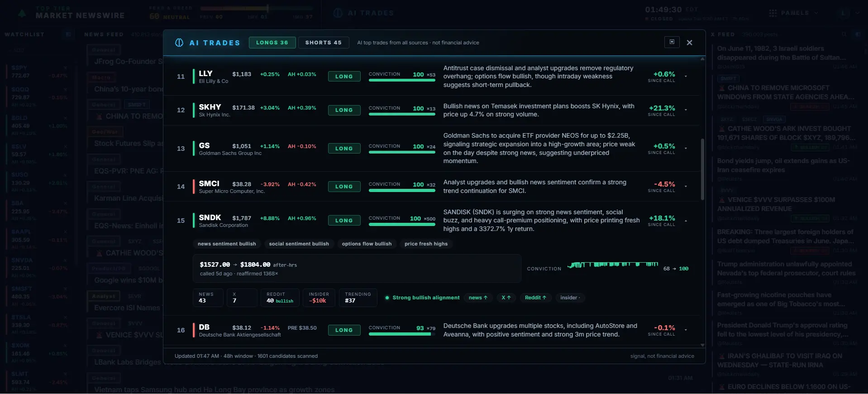Screen dimensions: 868x394
Task: Click the scroll-up arrow in trades list
Action: pos(702,59)
